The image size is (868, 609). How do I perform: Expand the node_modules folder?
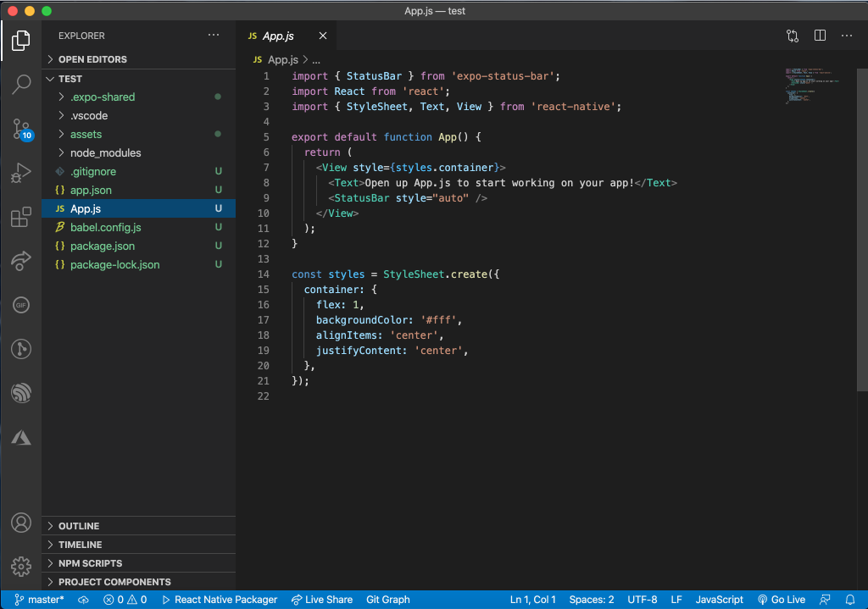point(105,152)
